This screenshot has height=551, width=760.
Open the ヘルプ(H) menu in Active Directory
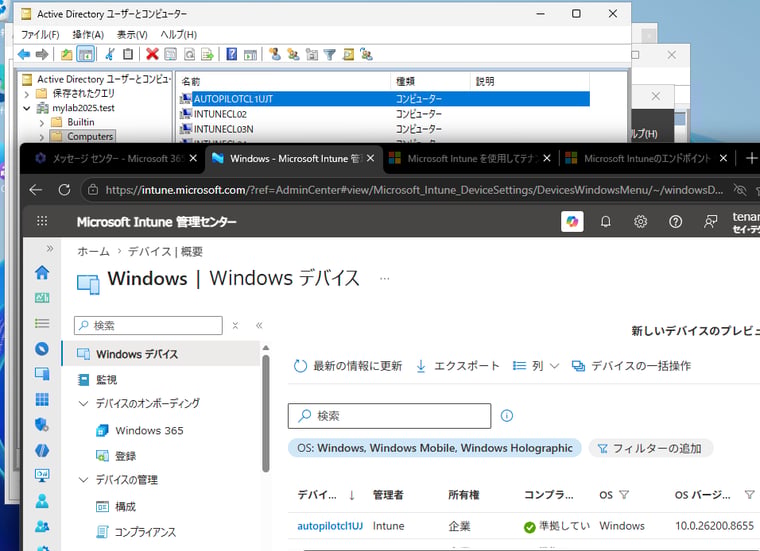178,34
